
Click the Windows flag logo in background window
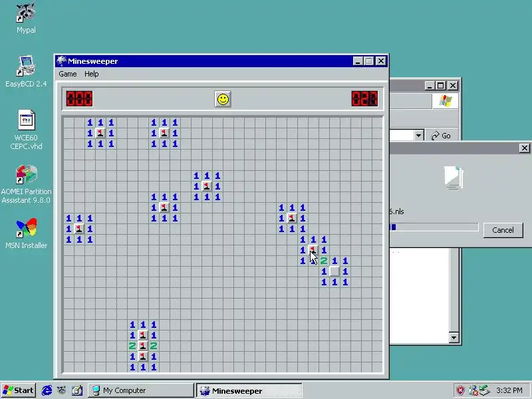click(445, 101)
